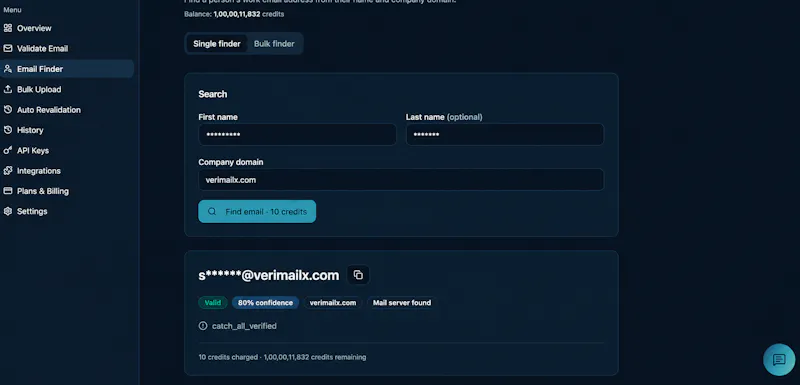
Task: Click the Balance credits text
Action: (x=234, y=14)
